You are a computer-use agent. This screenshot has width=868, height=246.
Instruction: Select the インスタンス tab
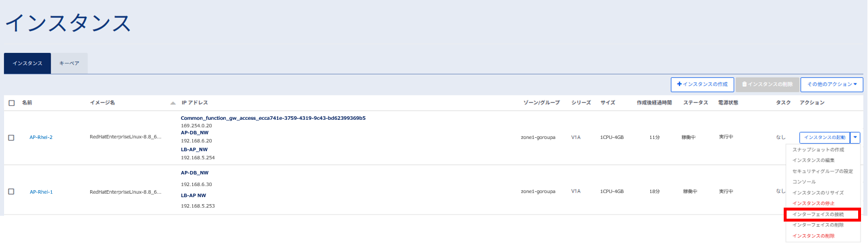[x=27, y=63]
